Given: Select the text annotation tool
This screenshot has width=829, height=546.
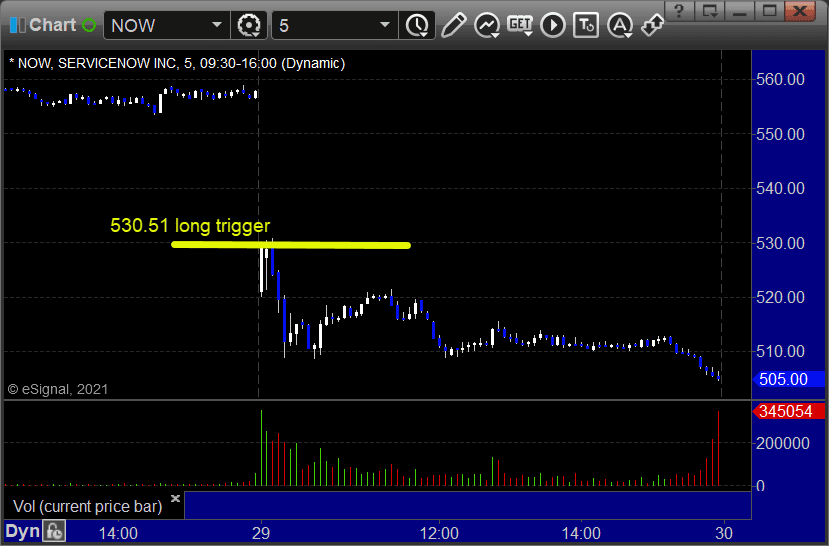Looking at the screenshot, I should [x=586, y=25].
